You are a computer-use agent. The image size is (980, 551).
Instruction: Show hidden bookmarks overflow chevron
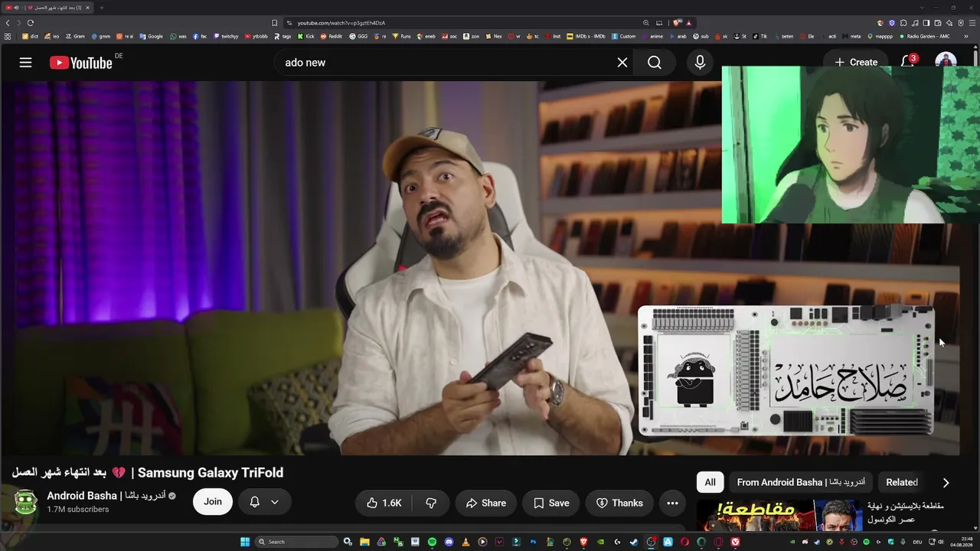(x=965, y=36)
